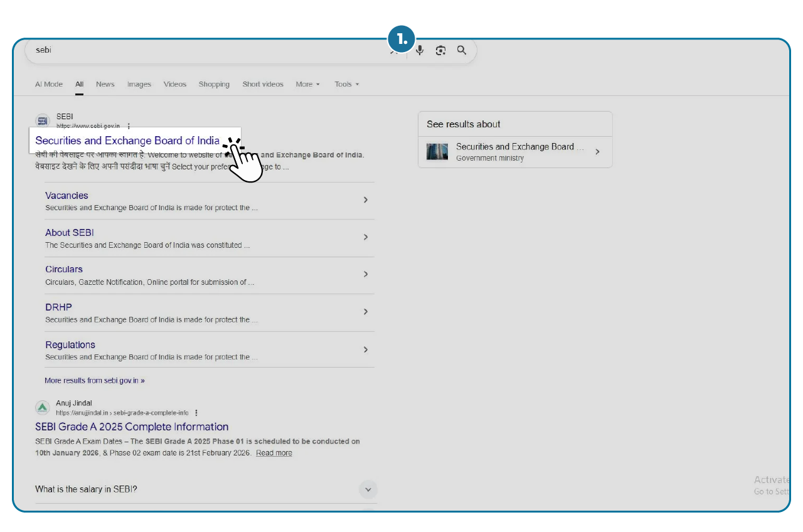Expand 'What is the salary in SEBI?' question
The height and width of the screenshot is (532, 803).
pos(368,489)
